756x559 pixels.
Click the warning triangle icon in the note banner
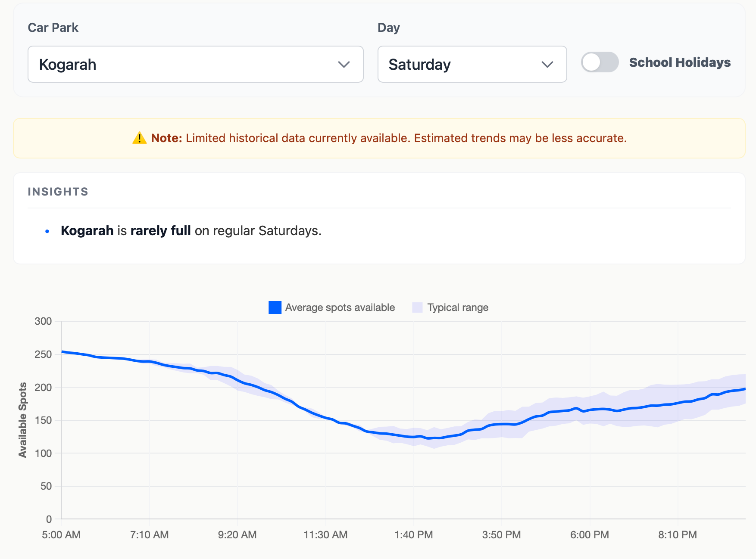click(x=138, y=138)
